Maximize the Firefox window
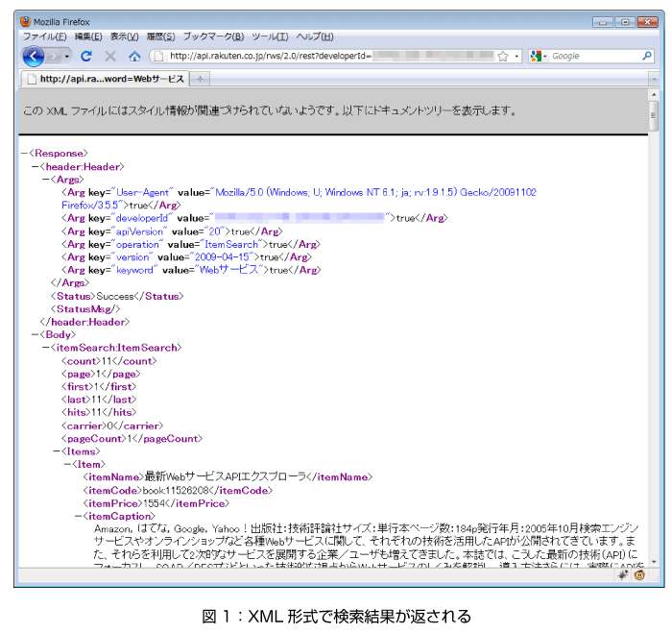672x633 pixels. 625,22
